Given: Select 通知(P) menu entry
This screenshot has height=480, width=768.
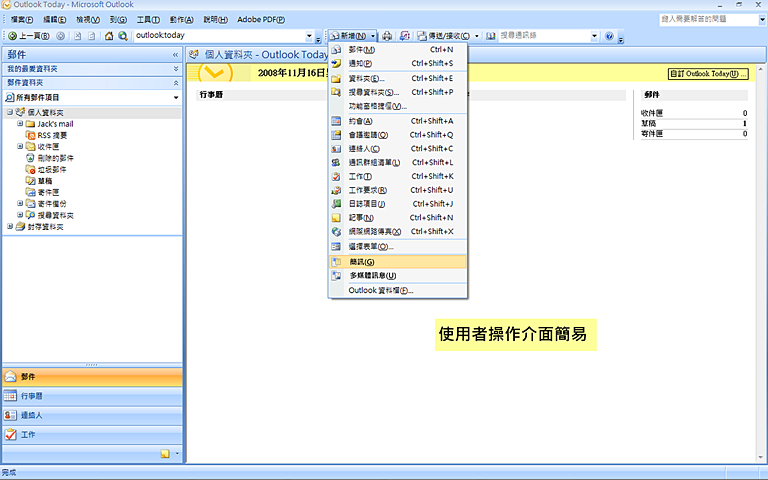Looking at the screenshot, I should coord(398,63).
